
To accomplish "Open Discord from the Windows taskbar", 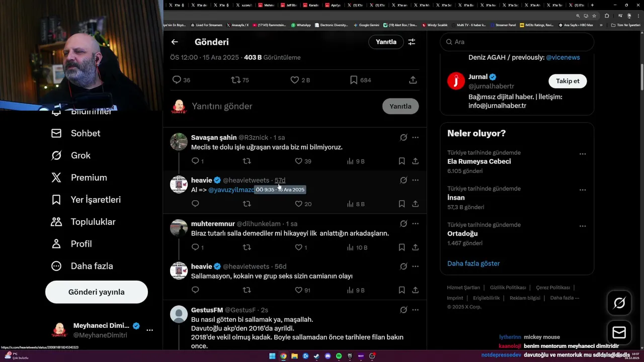I will click(328, 356).
